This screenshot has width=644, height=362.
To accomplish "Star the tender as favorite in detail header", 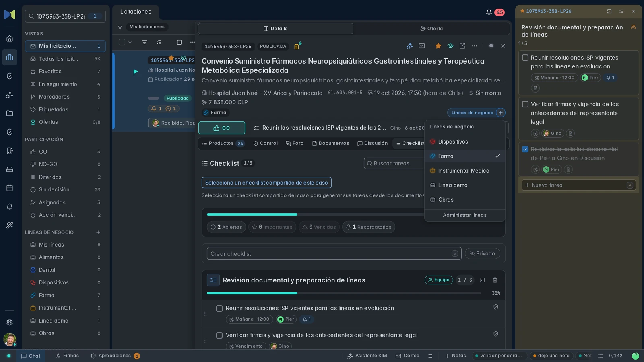I will click(438, 46).
